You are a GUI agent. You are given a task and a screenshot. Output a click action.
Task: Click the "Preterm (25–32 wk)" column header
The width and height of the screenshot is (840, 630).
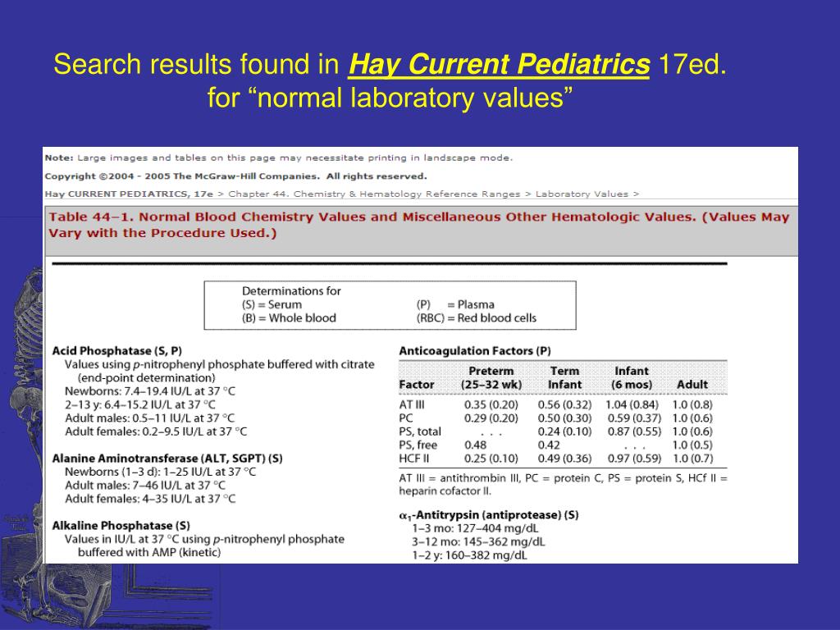click(x=491, y=377)
